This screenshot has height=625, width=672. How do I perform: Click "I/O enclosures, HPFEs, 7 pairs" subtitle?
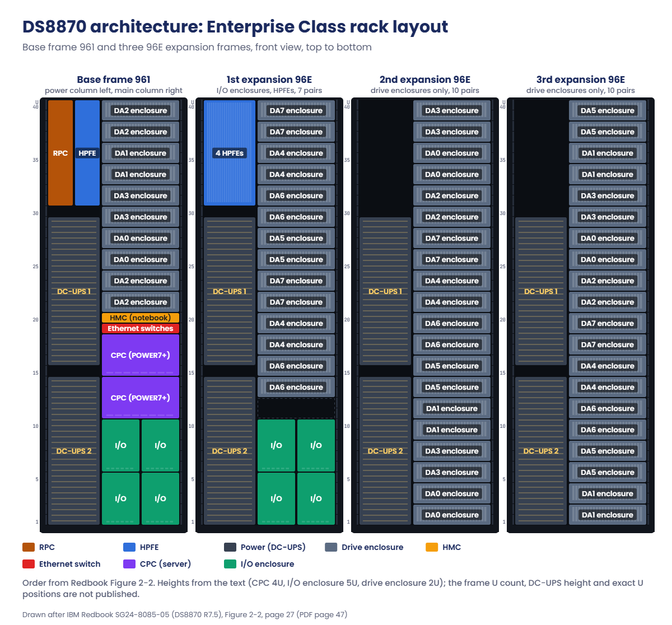click(269, 90)
